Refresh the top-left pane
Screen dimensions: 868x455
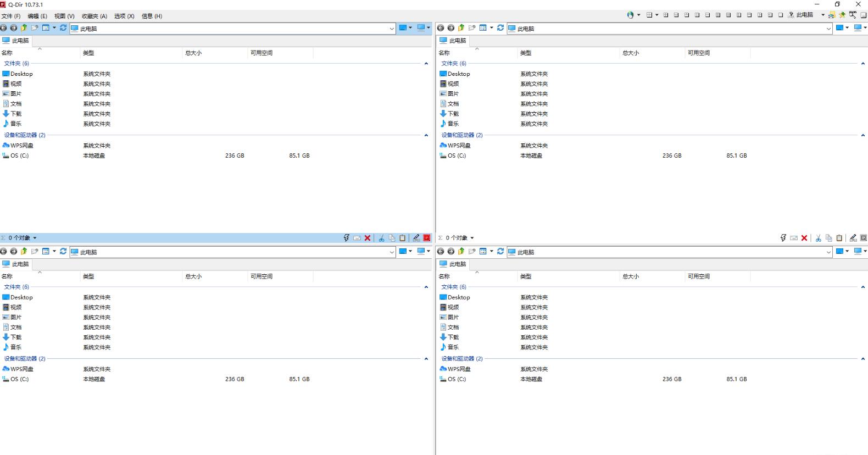pos(63,28)
